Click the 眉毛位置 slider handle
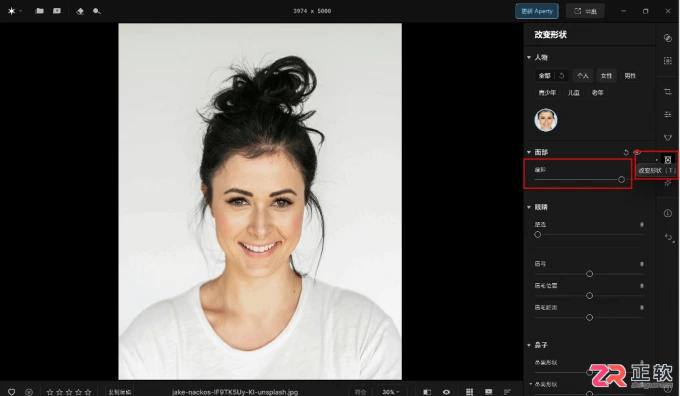Image resolution: width=680 pixels, height=396 pixels. 589,296
